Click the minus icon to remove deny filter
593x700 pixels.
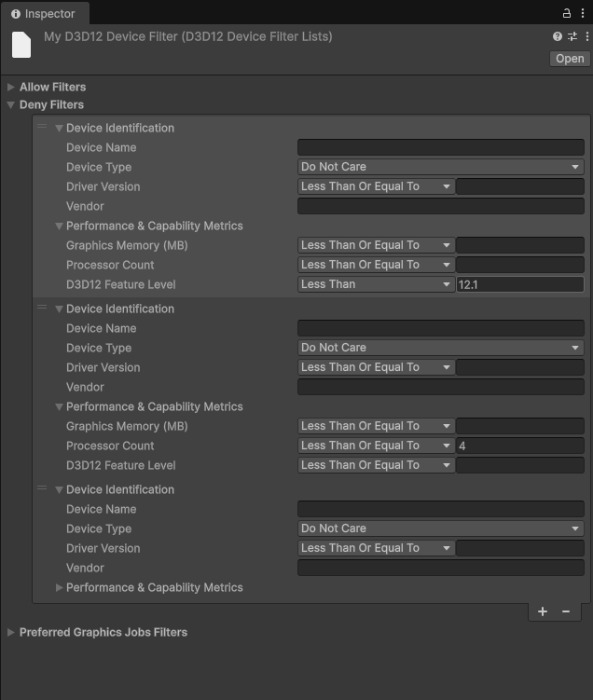566,611
